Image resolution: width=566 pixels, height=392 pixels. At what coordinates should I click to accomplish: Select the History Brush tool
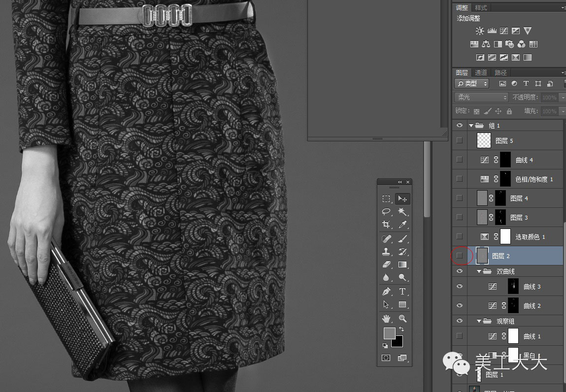402,252
